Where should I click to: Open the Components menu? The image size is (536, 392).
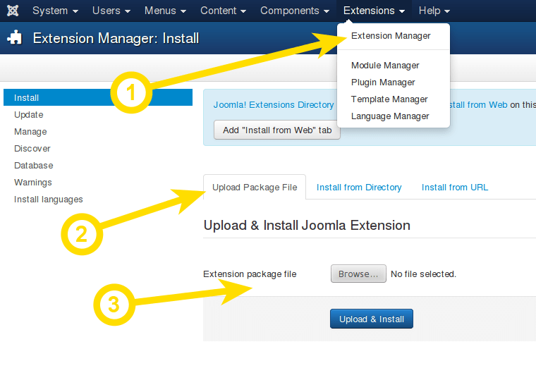[295, 11]
